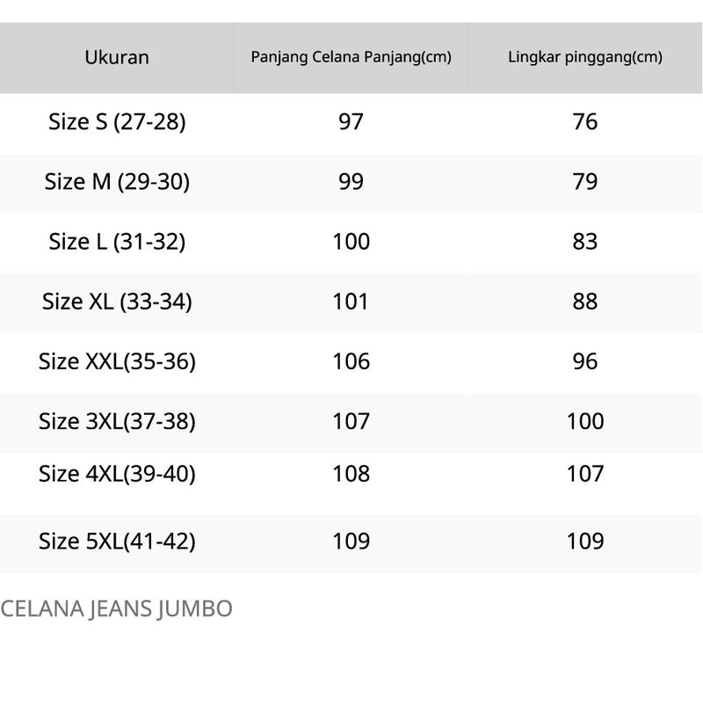The image size is (703, 728).
Task: Select the Size XL (33-34) row label
Action: point(117,302)
